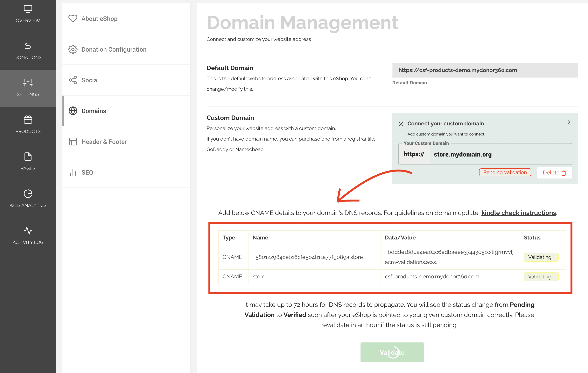588x373 pixels.
Task: Expand Connect your custom domain chevron
Action: pos(569,122)
